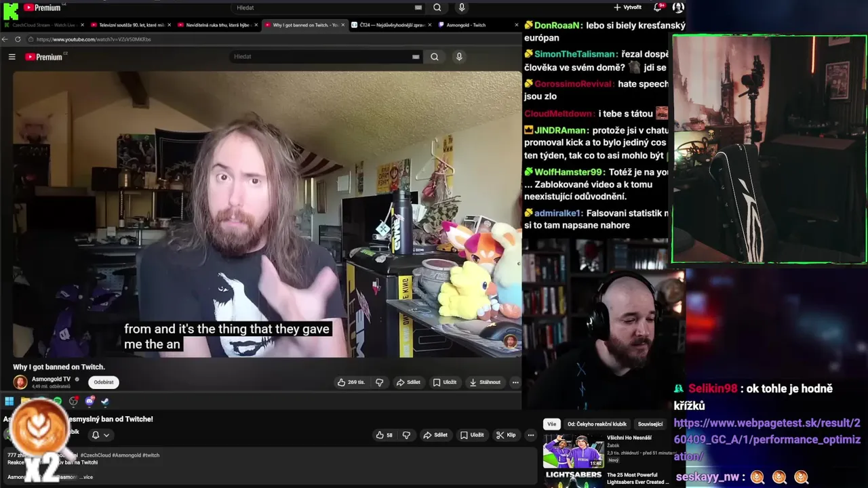
Task: Share Asmongold video via Sdílet
Action: [x=408, y=382]
